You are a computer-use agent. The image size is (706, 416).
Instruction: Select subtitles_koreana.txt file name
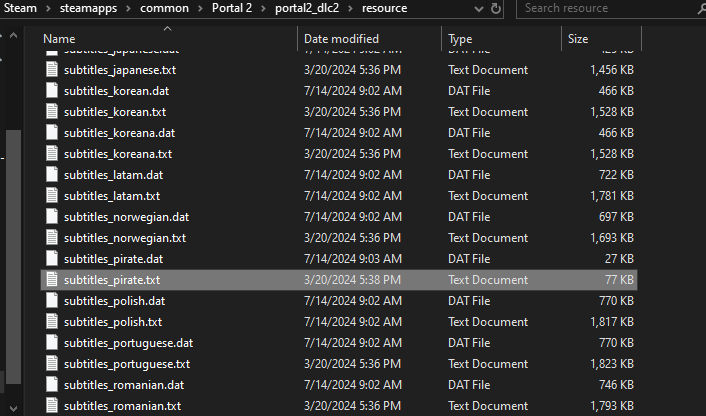click(118, 154)
